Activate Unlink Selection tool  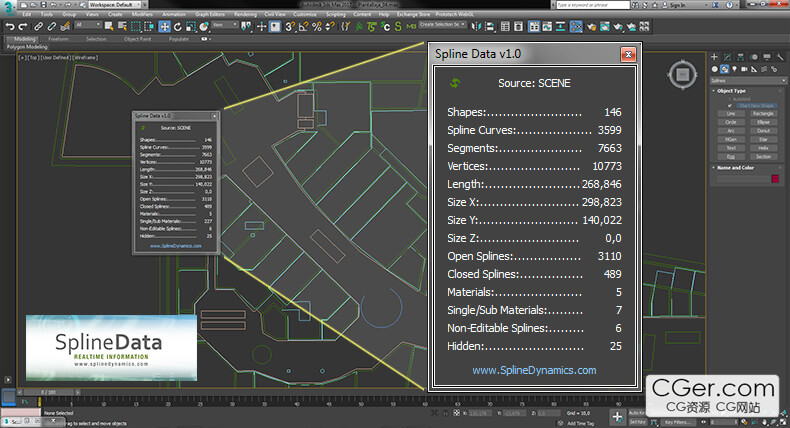(52, 26)
